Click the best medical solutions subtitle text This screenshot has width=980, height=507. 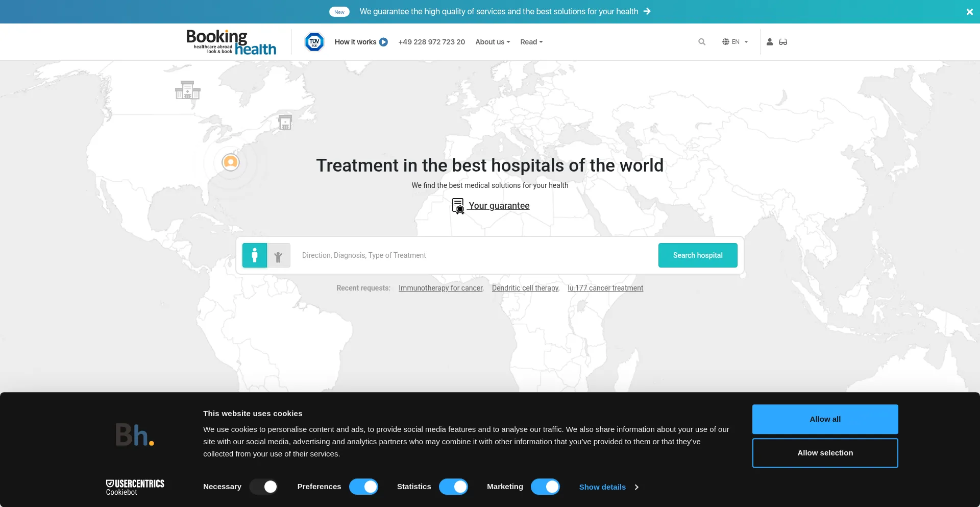point(490,185)
